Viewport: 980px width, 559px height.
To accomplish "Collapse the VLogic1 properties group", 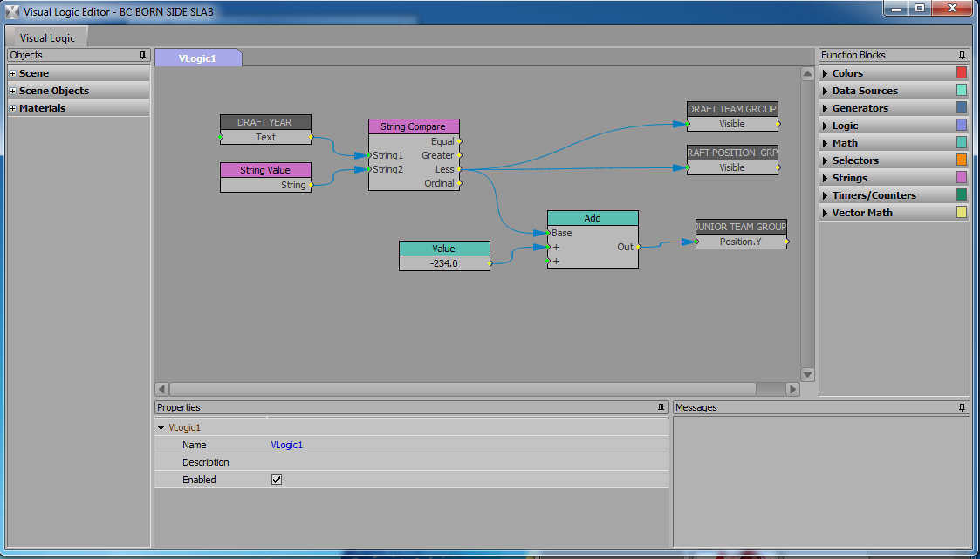I will point(161,427).
